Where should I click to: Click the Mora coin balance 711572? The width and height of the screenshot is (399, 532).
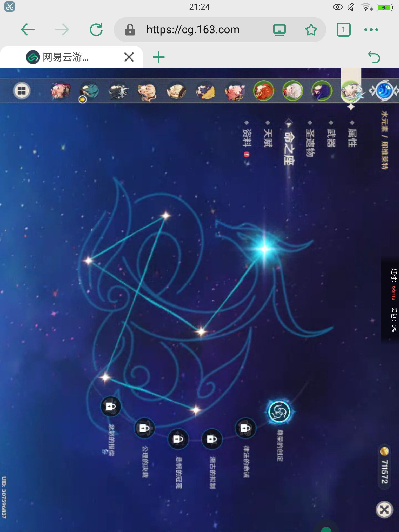(384, 467)
